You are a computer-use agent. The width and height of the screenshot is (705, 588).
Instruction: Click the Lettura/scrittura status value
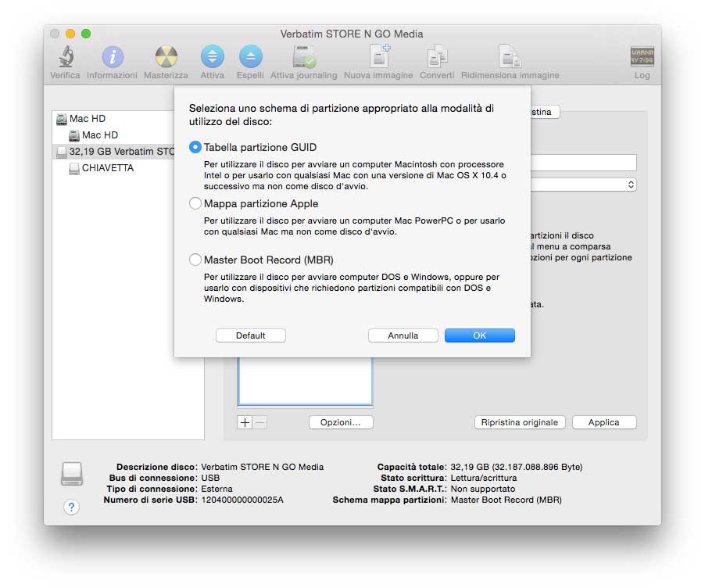[484, 478]
